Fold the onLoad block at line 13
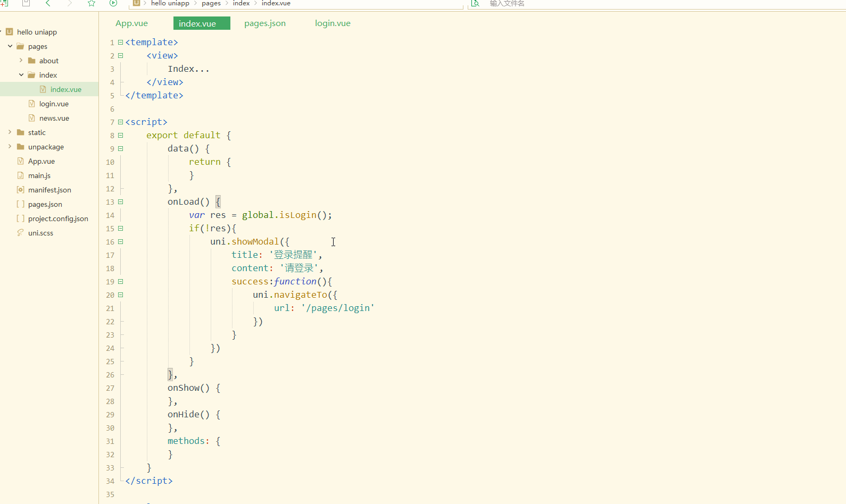846x504 pixels. [120, 201]
